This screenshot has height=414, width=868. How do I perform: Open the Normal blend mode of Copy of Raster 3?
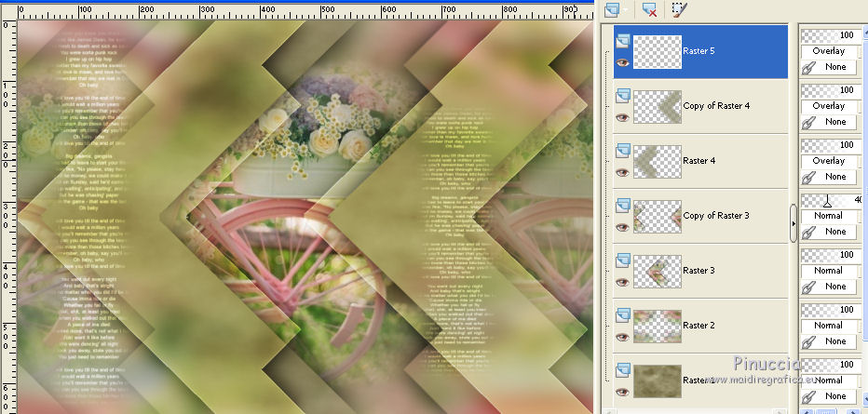click(x=829, y=216)
